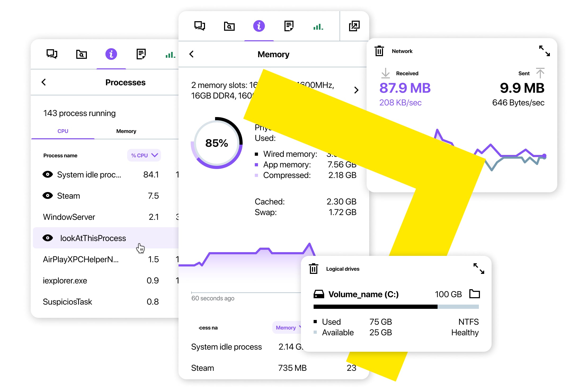Viewport: 588px width, 392px height.
Task: Open the statistics bar chart view
Action: click(x=318, y=26)
